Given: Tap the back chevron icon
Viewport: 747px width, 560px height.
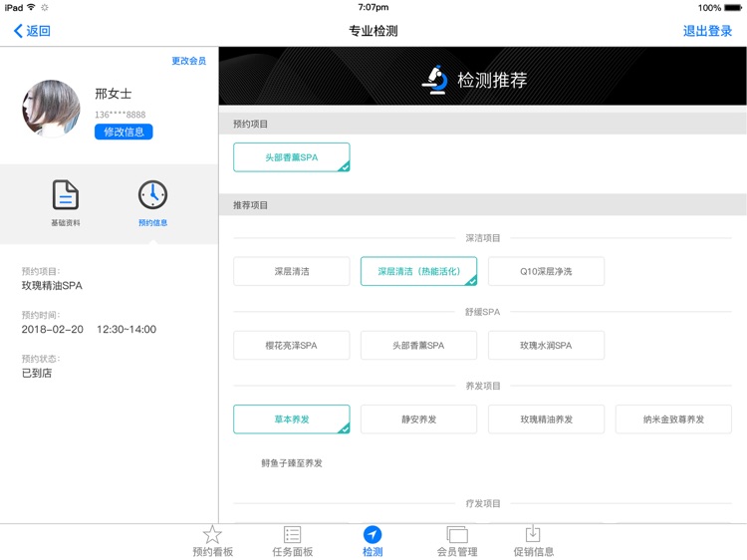Looking at the screenshot, I should (18, 31).
